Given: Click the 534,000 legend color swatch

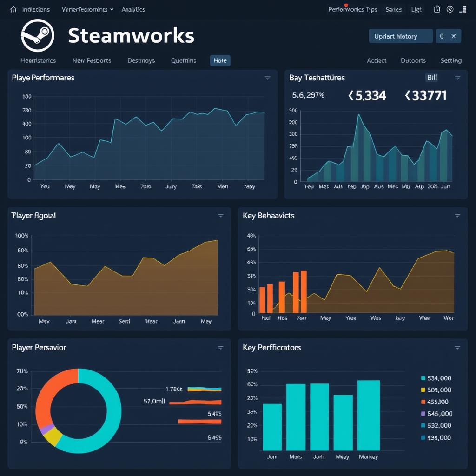Looking at the screenshot, I should [423, 378].
